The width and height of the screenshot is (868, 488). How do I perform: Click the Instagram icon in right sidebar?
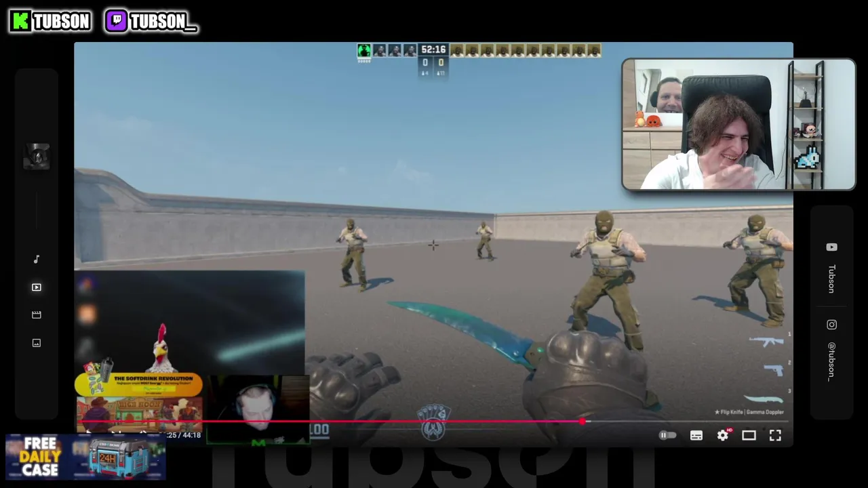(831, 325)
